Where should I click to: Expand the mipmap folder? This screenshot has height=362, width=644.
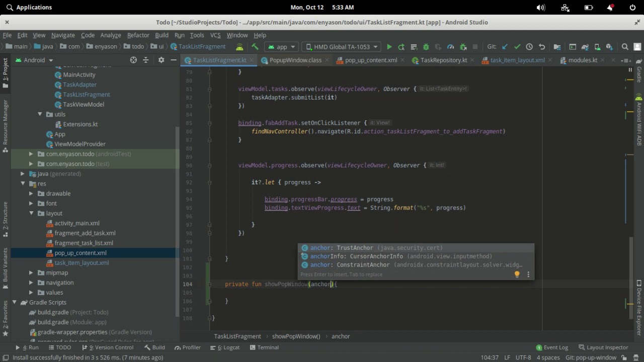point(31,273)
